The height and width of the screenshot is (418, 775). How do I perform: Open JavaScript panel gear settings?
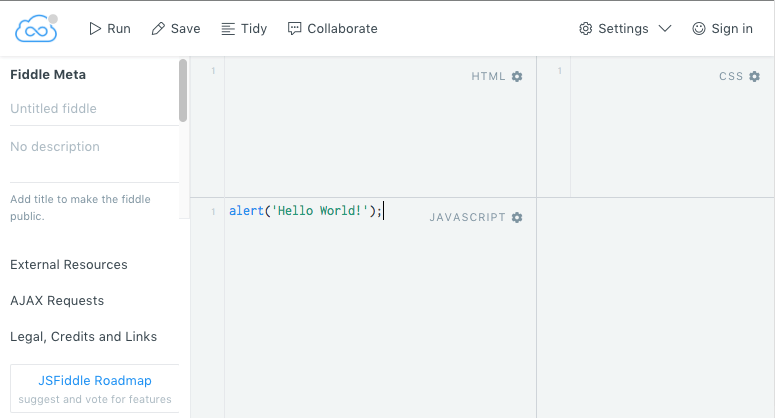pos(517,217)
